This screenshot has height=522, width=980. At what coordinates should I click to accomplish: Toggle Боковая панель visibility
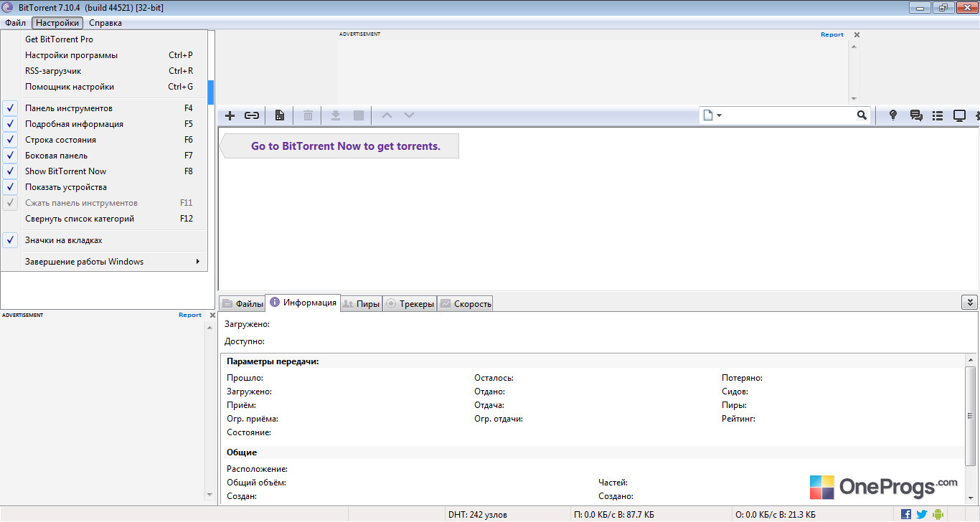(x=104, y=156)
